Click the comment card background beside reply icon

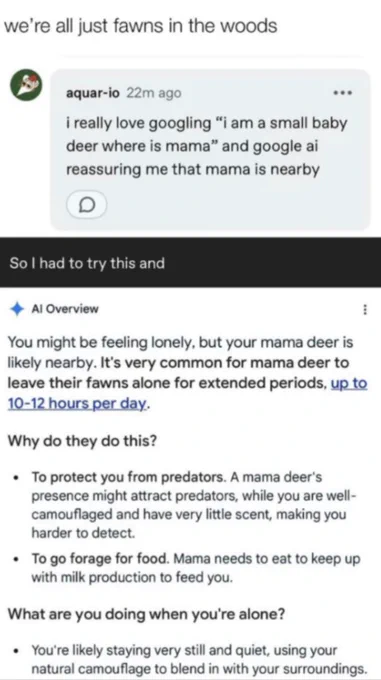238,205
